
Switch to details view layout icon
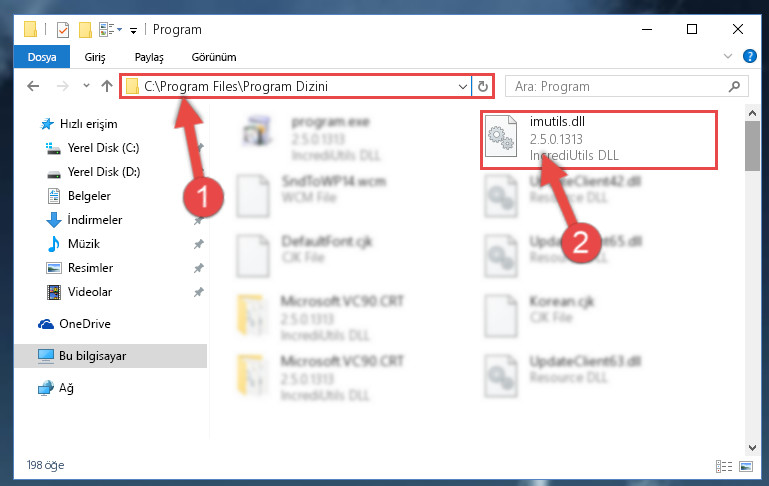(x=724, y=466)
